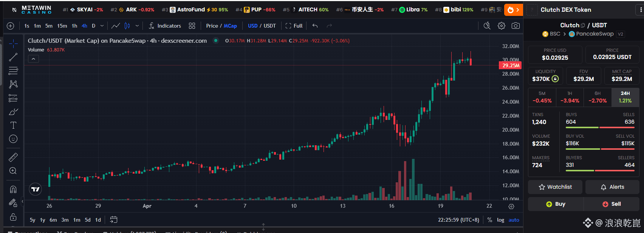The width and height of the screenshot is (644, 233).
Task: Toggle log scale
Action: tap(500, 220)
